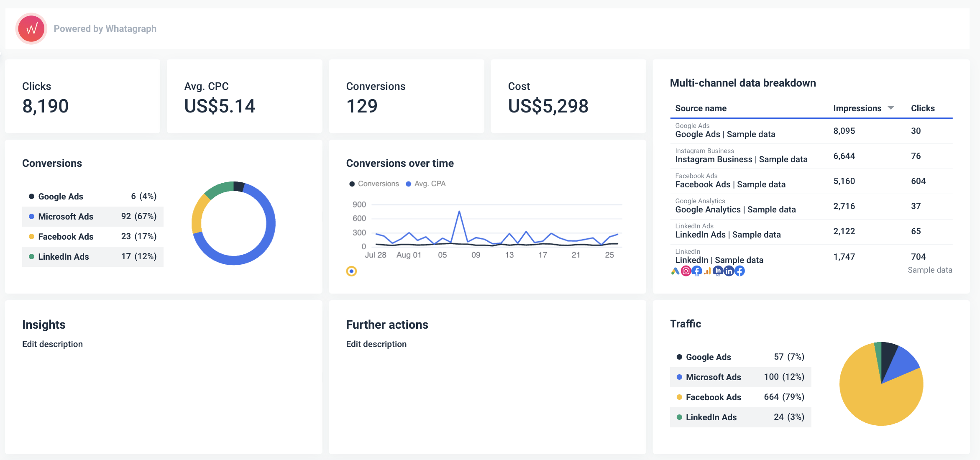980x460 pixels.
Task: Click the LinkedIn Ads green swatch in Traffic legend
Action: tap(679, 417)
